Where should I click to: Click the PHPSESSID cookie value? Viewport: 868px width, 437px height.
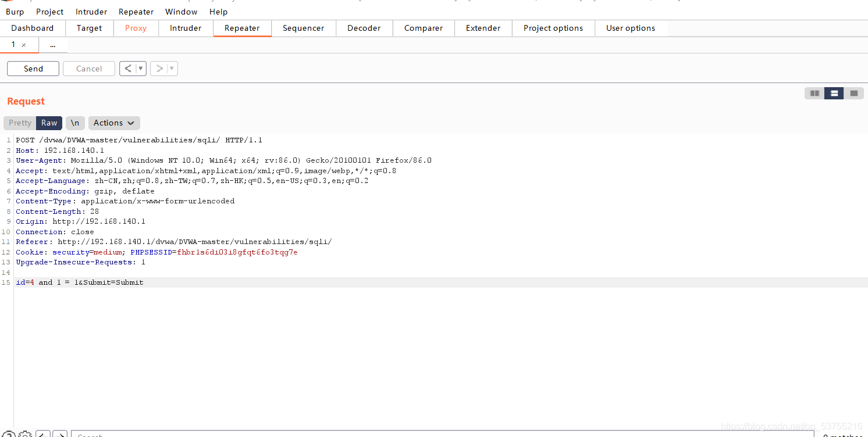[237, 252]
